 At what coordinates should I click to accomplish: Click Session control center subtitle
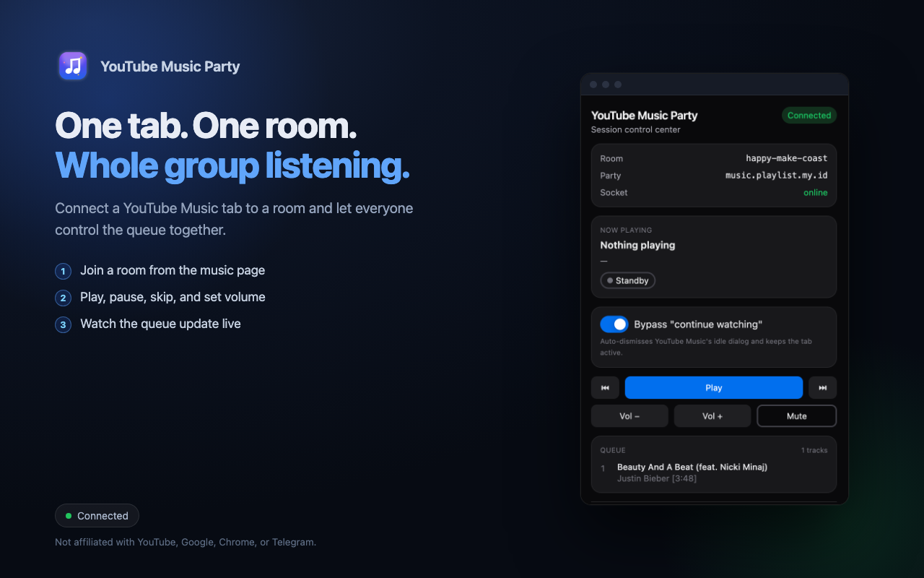point(636,130)
